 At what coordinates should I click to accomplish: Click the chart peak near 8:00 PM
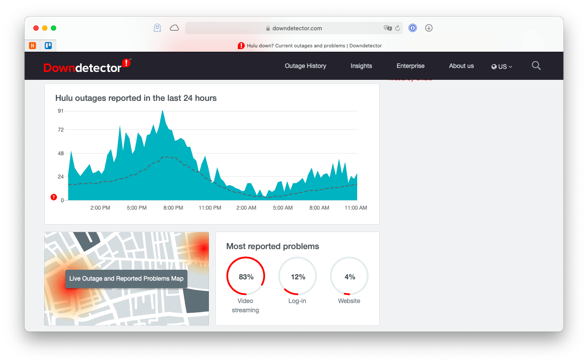[163, 111]
